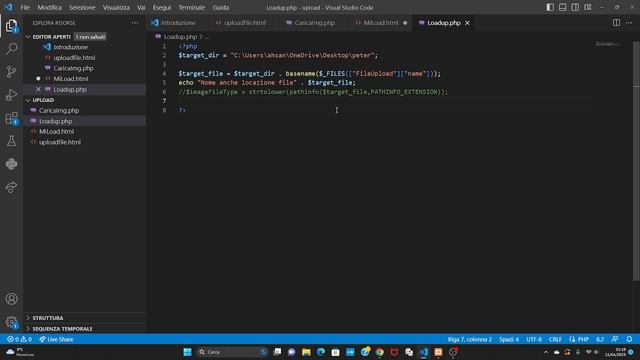The height and width of the screenshot is (360, 640).
Task: Open Customize Layout icon in title bar
Action: pos(588,7)
